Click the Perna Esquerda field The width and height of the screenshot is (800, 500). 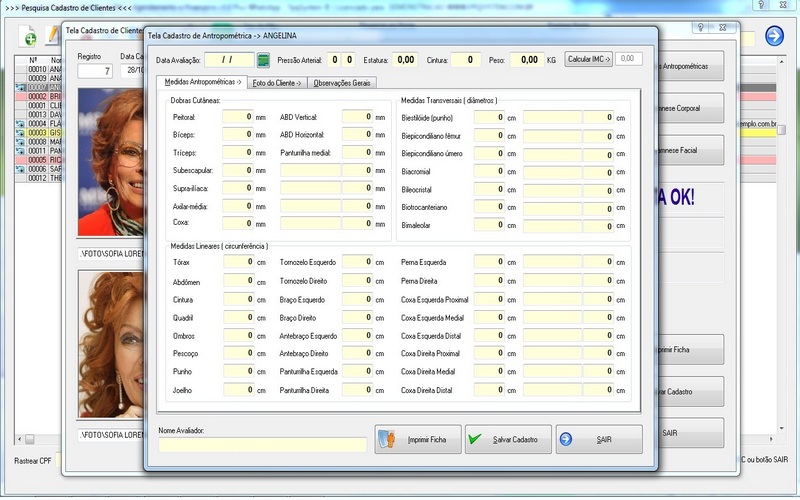489,262
